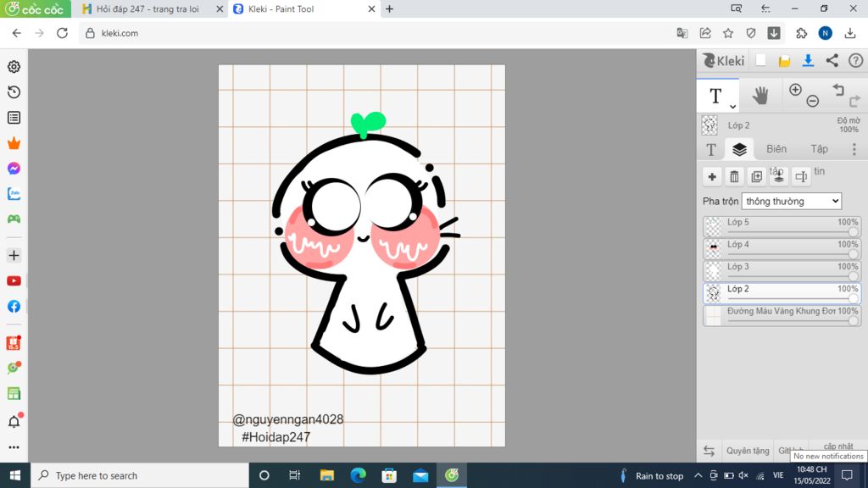The image size is (868, 488).
Task: Zoom in on the canvas
Action: click(x=795, y=90)
